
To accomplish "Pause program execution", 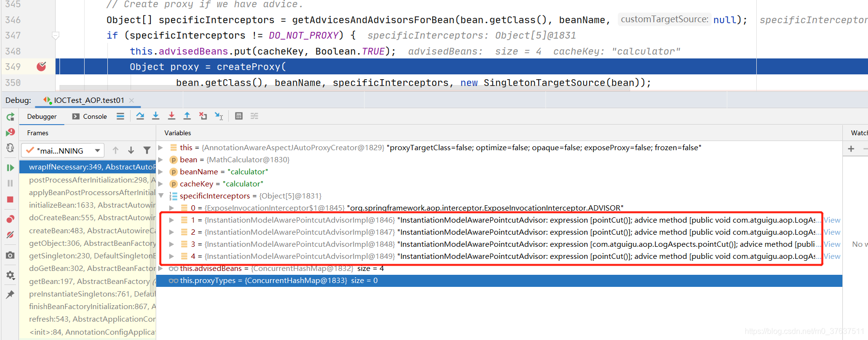I will click(10, 184).
